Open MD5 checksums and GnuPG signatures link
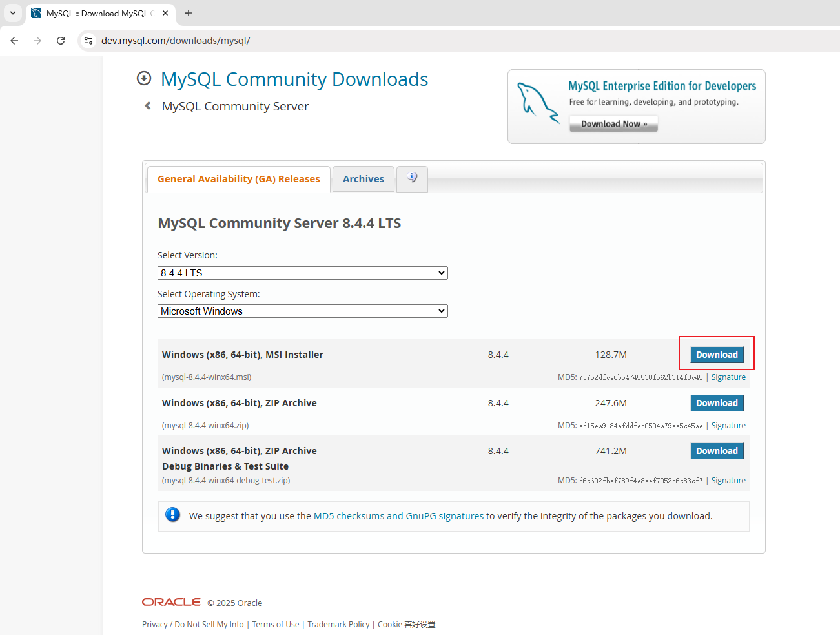 (x=398, y=516)
